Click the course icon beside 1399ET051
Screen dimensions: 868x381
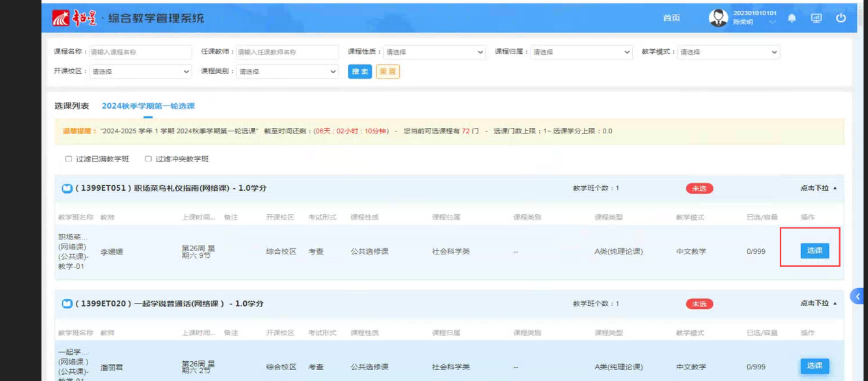pyautogui.click(x=67, y=188)
